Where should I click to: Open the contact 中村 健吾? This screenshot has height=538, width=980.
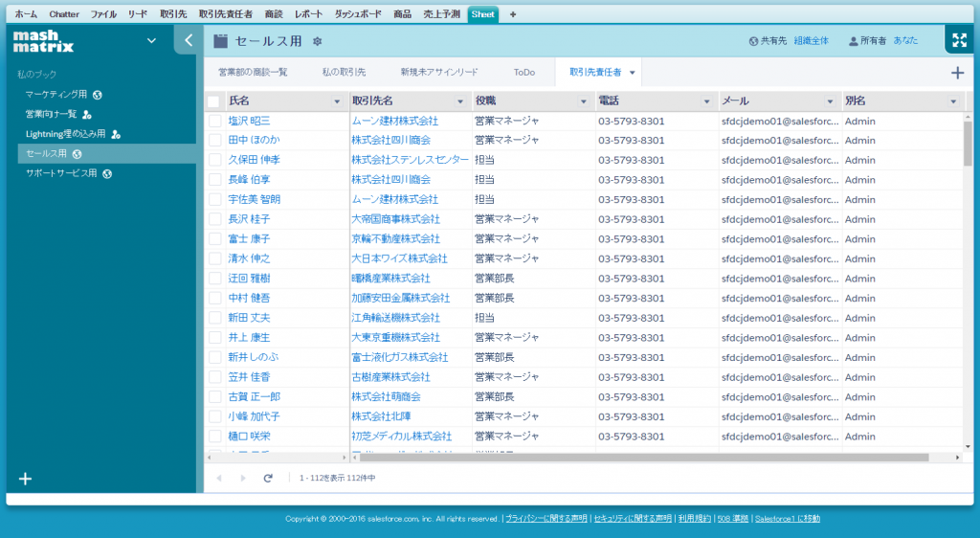pyautogui.click(x=250, y=298)
